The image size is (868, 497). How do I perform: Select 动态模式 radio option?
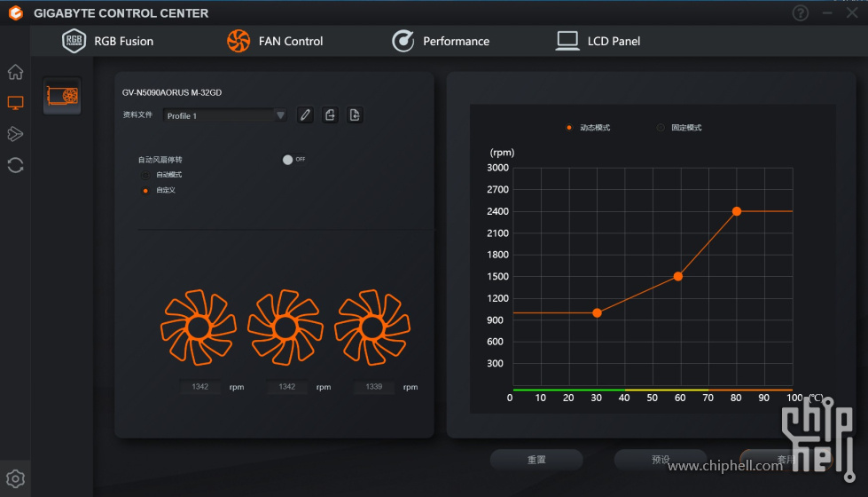[x=569, y=128]
